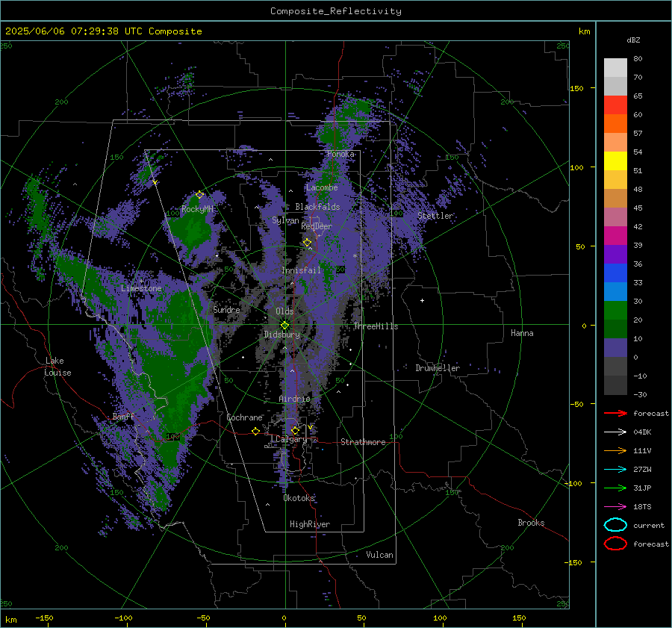This screenshot has width=672, height=628.
Task: Click the cyan 27ZW arrow icon
Action: [615, 470]
